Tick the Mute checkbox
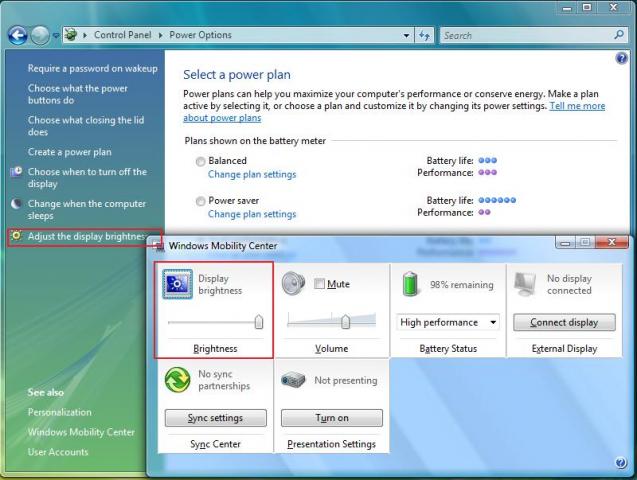637x480 pixels. click(x=320, y=283)
